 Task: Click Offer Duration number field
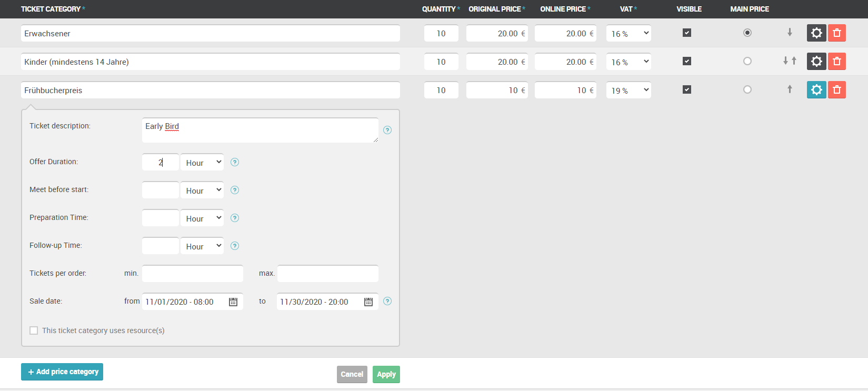(x=161, y=162)
